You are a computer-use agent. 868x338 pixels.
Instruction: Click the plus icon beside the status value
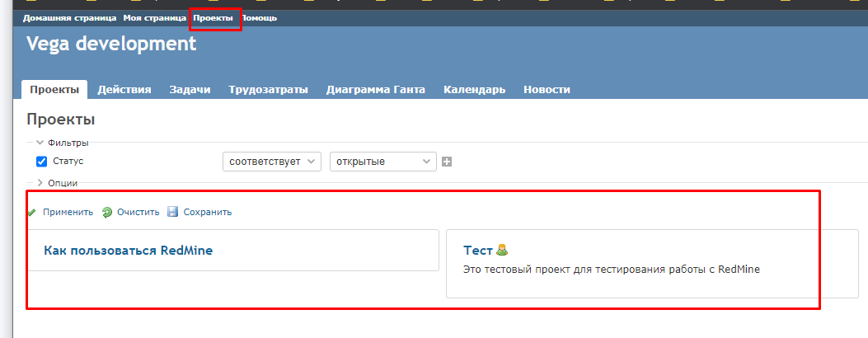tap(447, 162)
